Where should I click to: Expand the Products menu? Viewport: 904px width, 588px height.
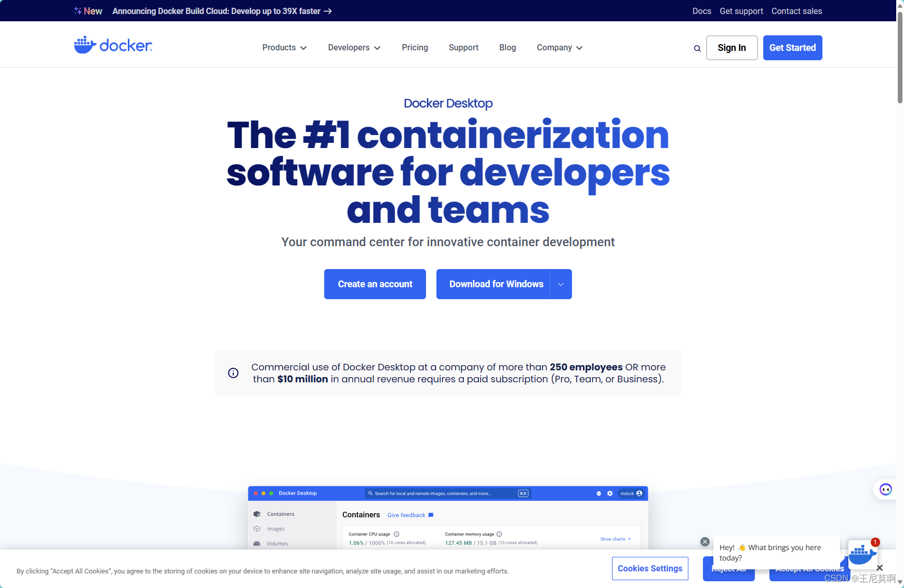click(x=284, y=48)
